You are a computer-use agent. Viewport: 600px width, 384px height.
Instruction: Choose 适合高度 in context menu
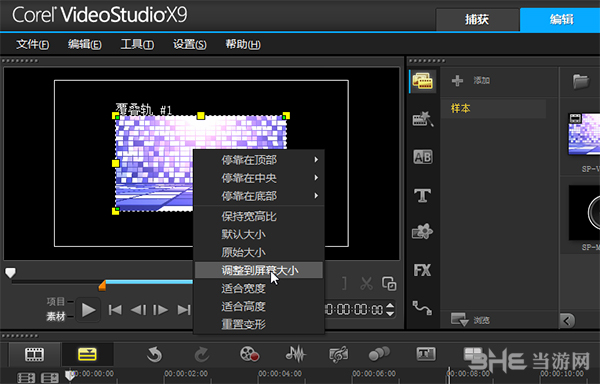(259, 306)
